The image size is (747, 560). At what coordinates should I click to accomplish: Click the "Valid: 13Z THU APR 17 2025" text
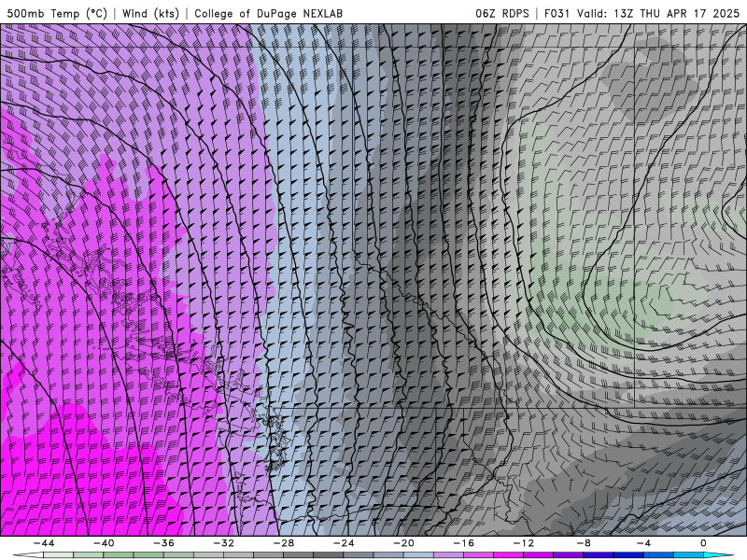point(658,13)
